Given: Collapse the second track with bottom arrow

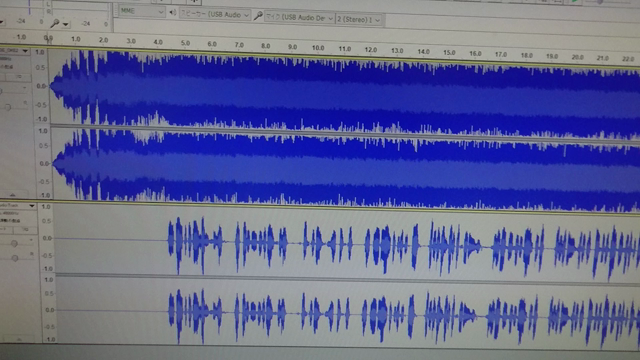Looking at the screenshot, I should click(x=18, y=339).
